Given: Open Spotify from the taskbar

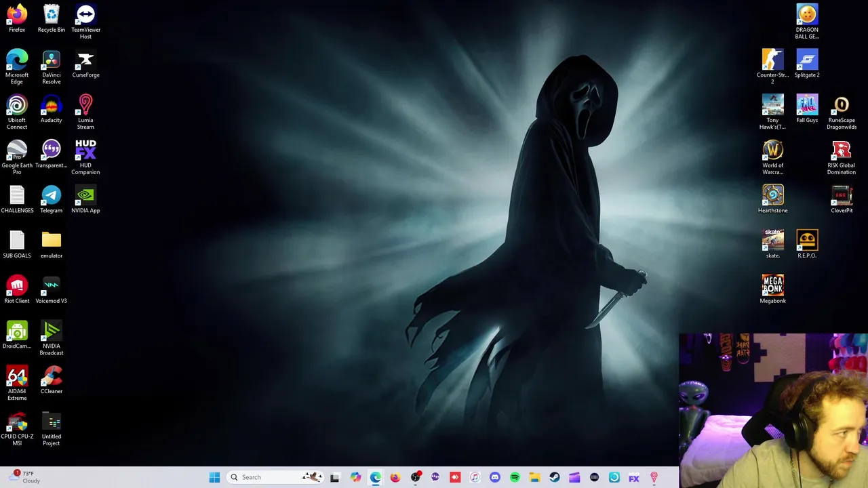Looking at the screenshot, I should point(515,477).
